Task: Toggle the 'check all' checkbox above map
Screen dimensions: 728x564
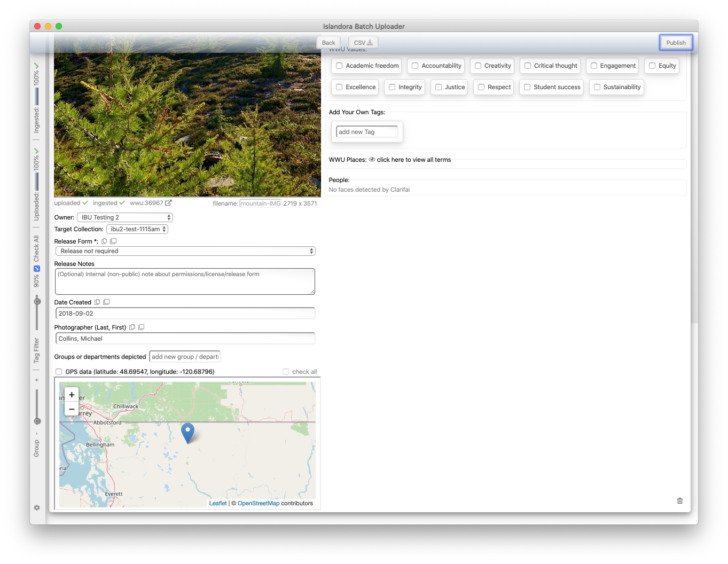Action: tap(286, 372)
